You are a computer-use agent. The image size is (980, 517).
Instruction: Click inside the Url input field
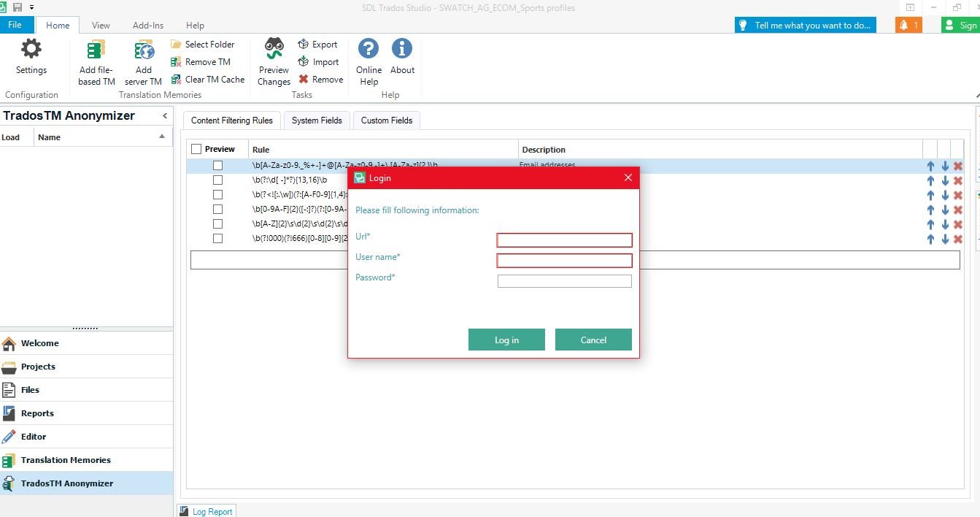564,240
